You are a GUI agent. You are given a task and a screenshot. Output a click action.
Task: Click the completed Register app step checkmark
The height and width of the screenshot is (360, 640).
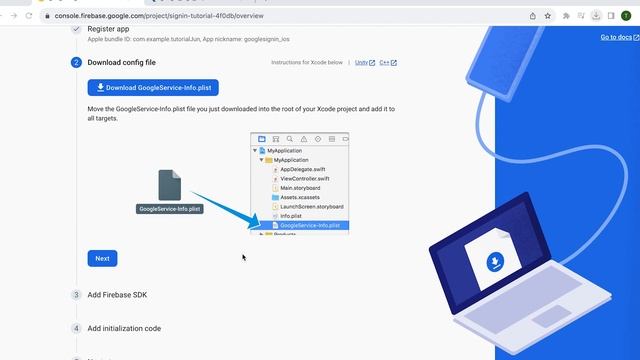pyautogui.click(x=76, y=29)
